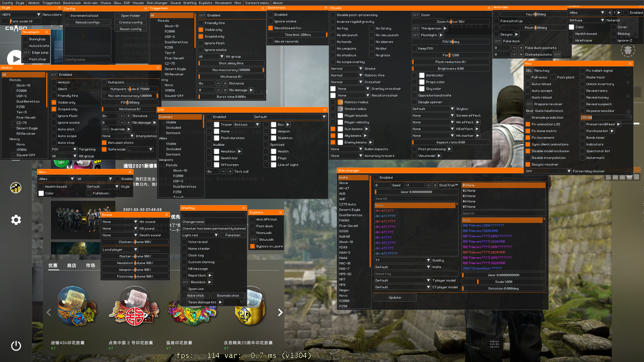Click the Reload configs button

point(88,22)
